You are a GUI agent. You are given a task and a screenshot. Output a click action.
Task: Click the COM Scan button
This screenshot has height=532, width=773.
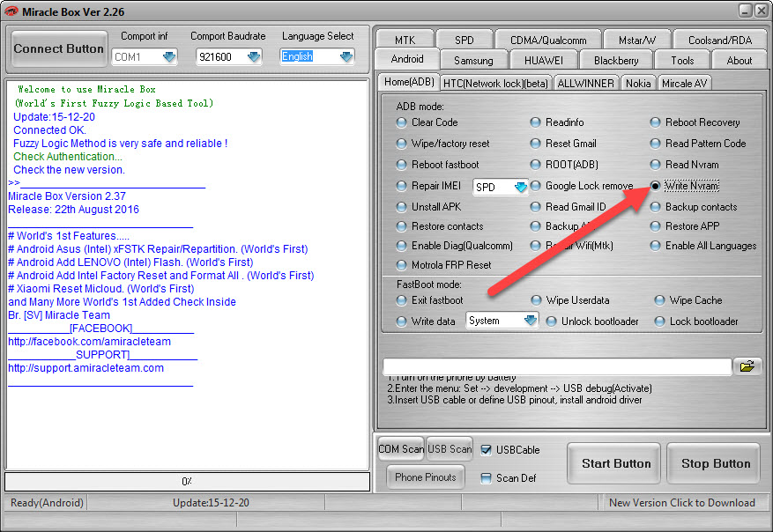coord(401,448)
